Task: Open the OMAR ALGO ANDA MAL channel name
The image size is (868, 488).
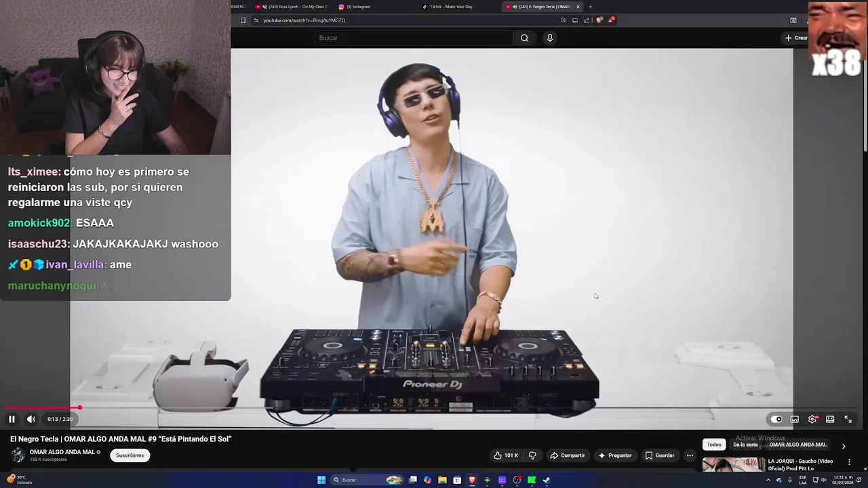Action: pos(62,452)
